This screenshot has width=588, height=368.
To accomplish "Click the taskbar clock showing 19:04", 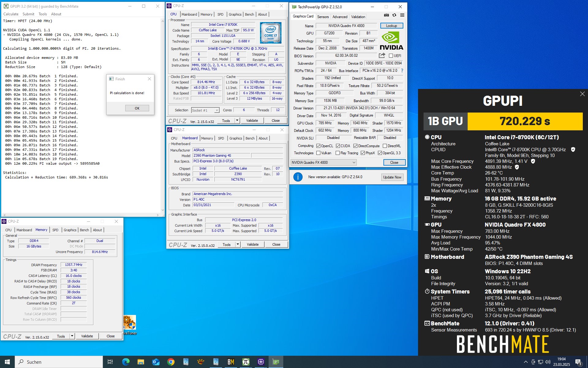I will [561, 362].
